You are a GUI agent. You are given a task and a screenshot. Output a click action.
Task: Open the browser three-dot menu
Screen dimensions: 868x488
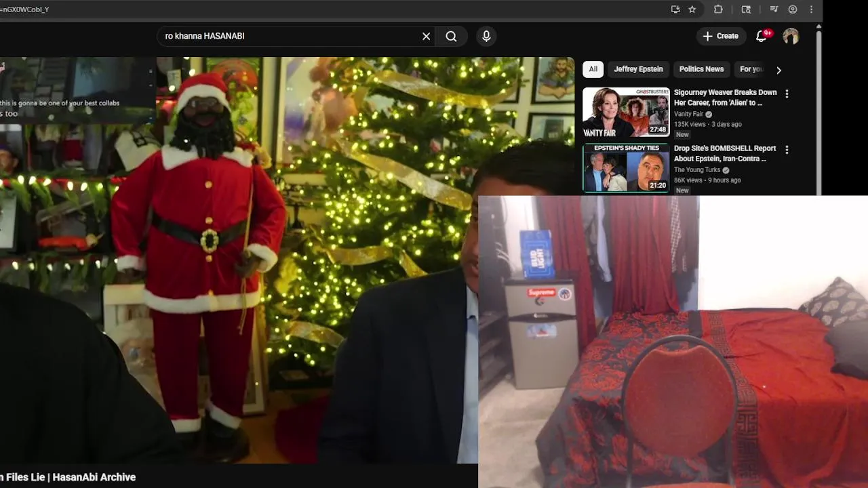pos(811,9)
